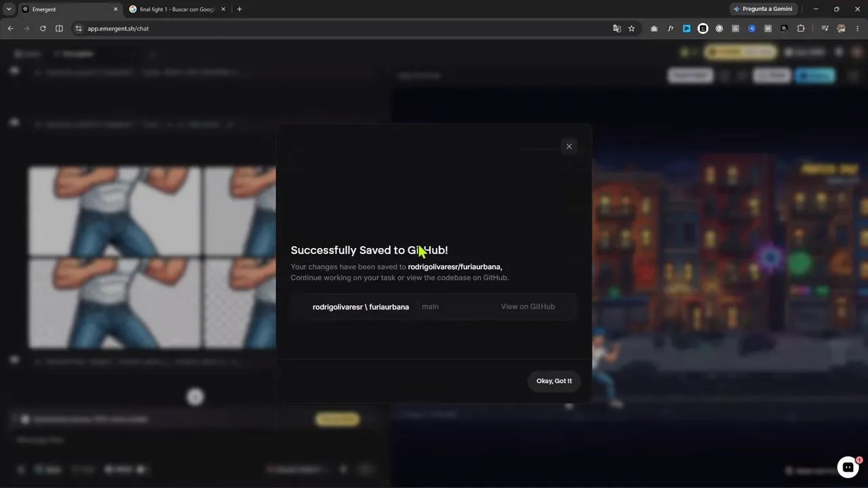Close the GitHub success dialog with X
The image size is (868, 488).
[569, 146]
